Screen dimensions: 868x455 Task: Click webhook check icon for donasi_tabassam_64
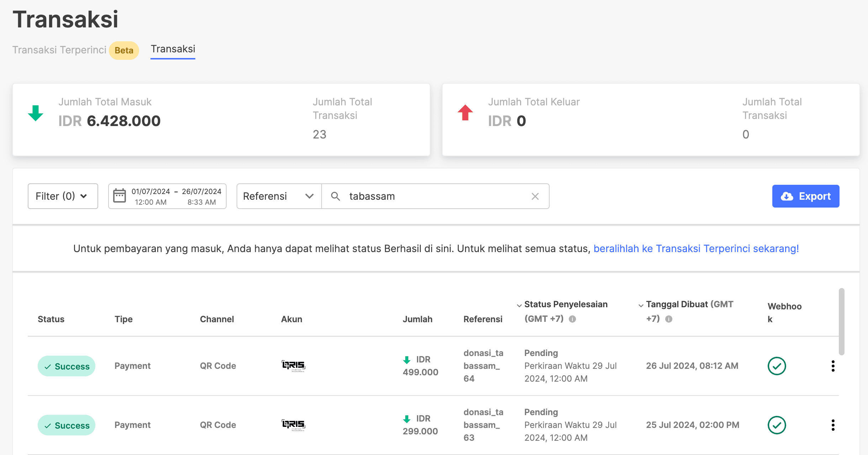(x=777, y=366)
